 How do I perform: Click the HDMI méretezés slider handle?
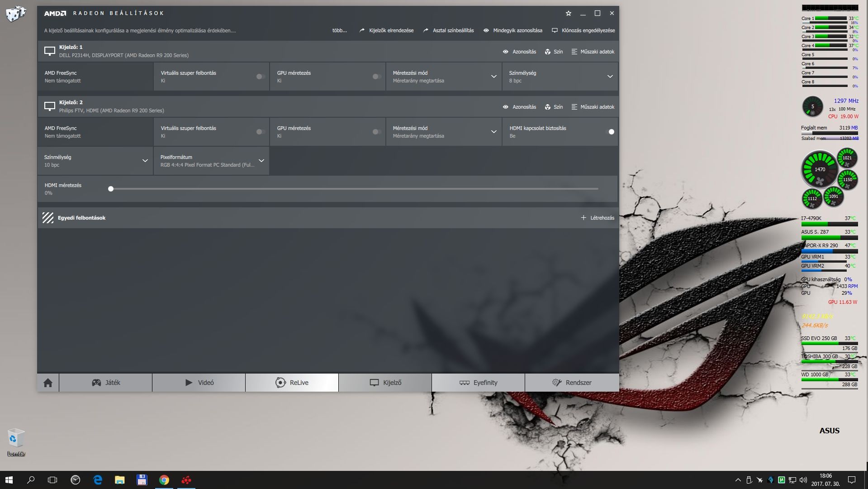click(x=111, y=189)
